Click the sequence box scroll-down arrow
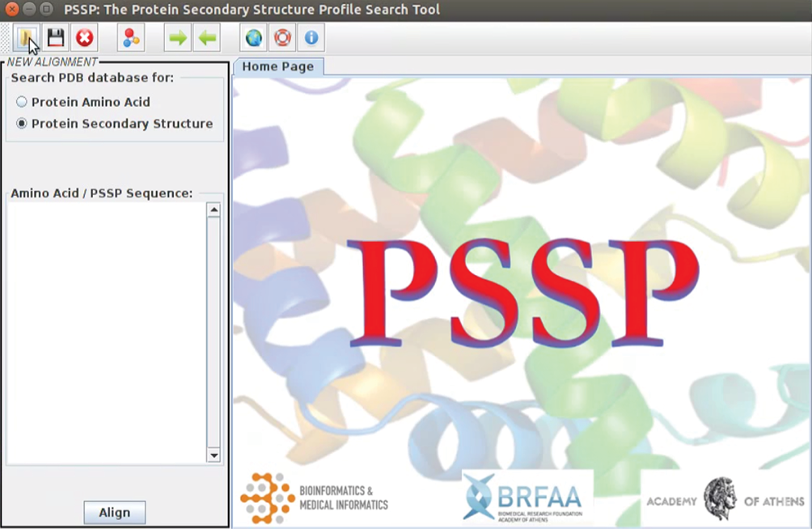The height and width of the screenshot is (529, 812). pyautogui.click(x=213, y=455)
